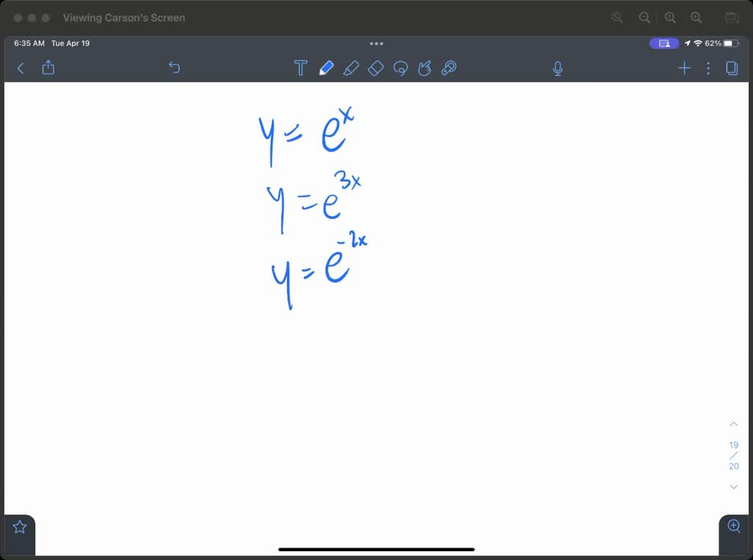Start an audio recording with the microphone

tap(557, 68)
